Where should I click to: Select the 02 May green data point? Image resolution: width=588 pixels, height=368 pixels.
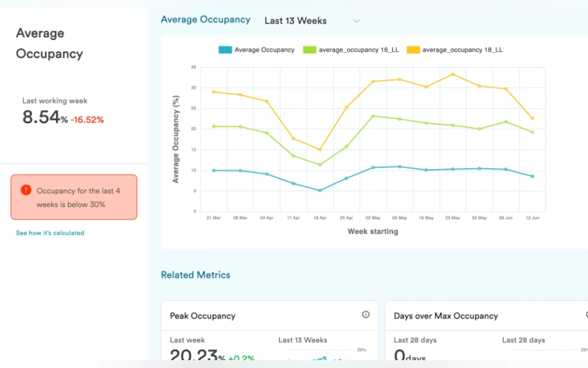point(373,116)
